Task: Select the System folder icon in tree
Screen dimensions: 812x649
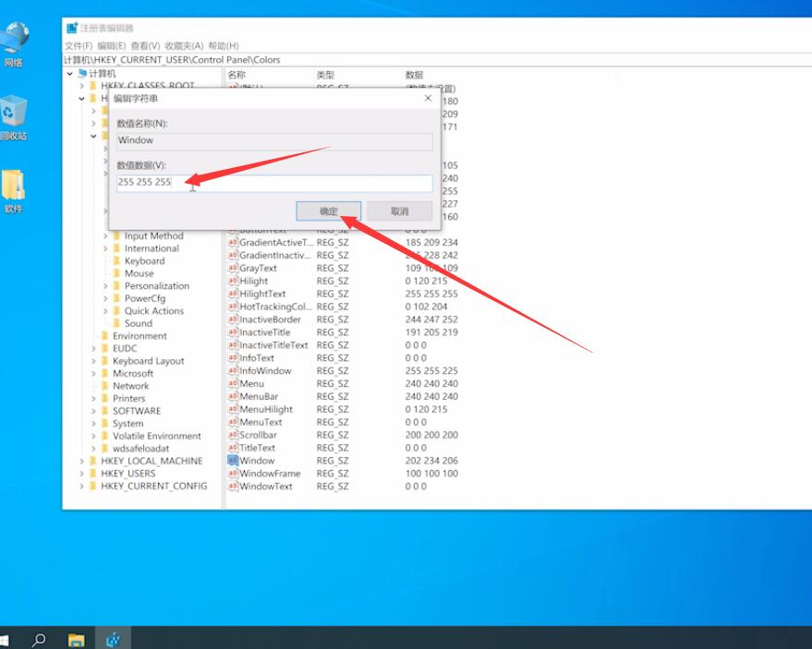Action: point(105,424)
